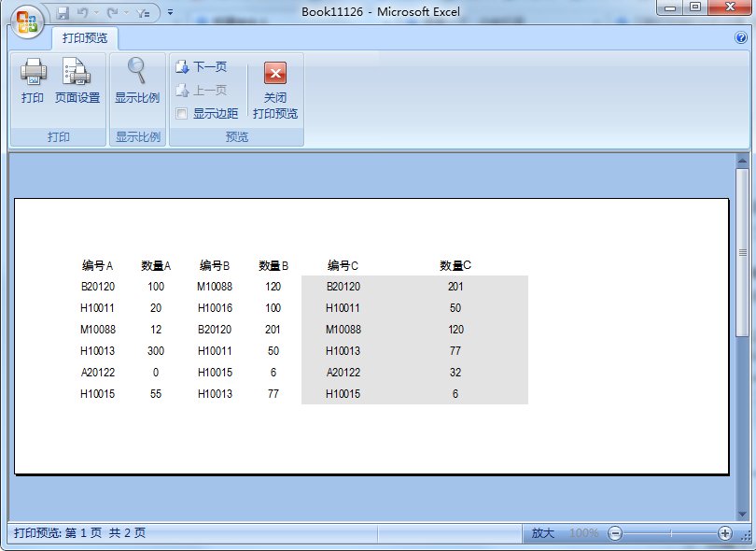This screenshot has height=551, width=756.
Task: Enable the 显示边距 (Show Margins) checkbox
Action: 182,114
